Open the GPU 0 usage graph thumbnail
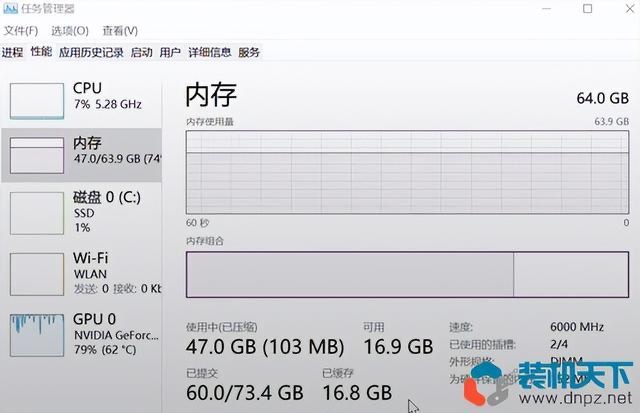The width and height of the screenshot is (640, 413). 37,335
